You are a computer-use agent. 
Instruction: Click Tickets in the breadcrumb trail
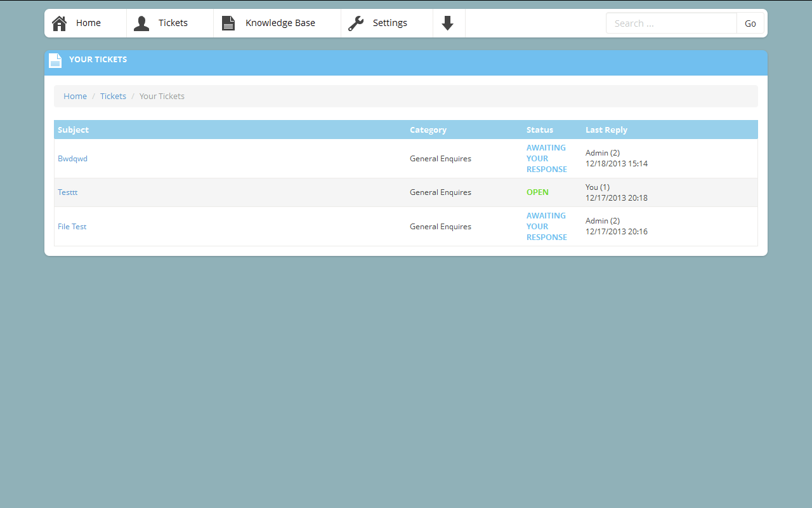[x=113, y=96]
